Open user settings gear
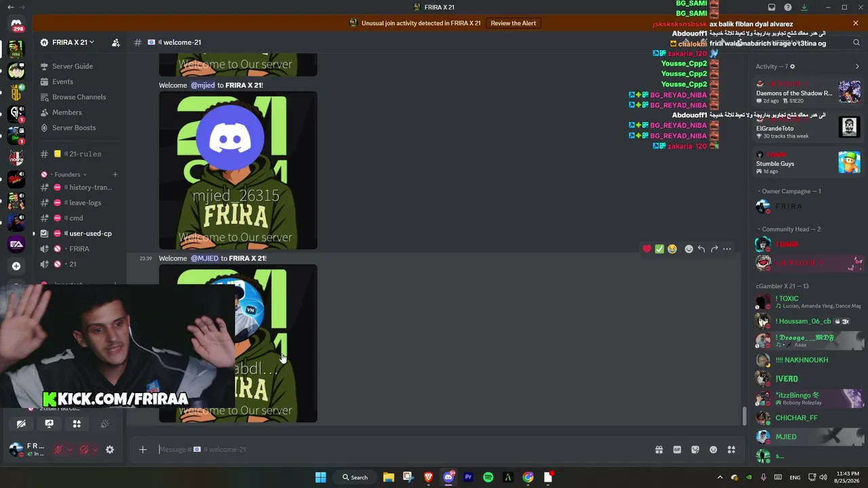Image resolution: width=868 pixels, height=488 pixels. 110,449
